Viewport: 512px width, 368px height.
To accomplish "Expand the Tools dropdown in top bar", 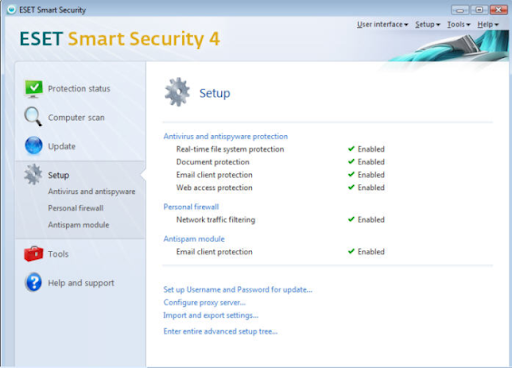I will click(458, 24).
